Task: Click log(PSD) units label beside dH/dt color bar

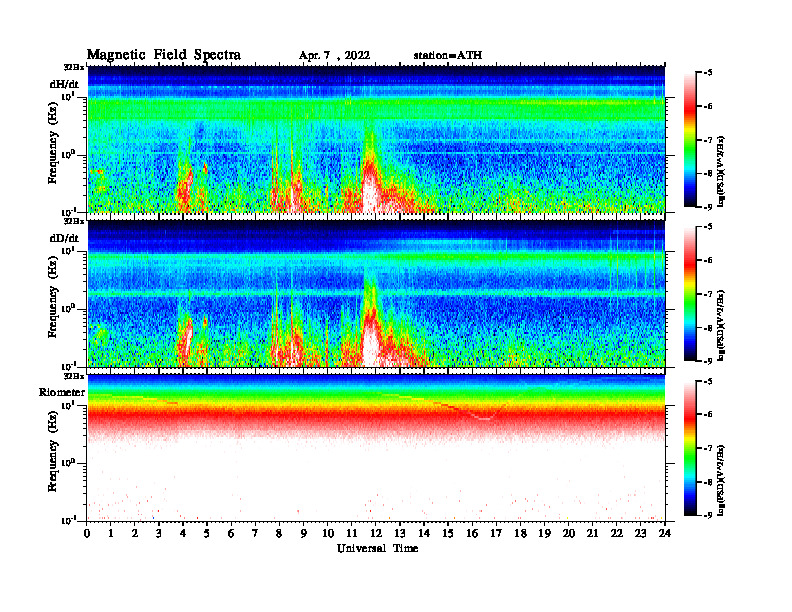Action: 721,171
